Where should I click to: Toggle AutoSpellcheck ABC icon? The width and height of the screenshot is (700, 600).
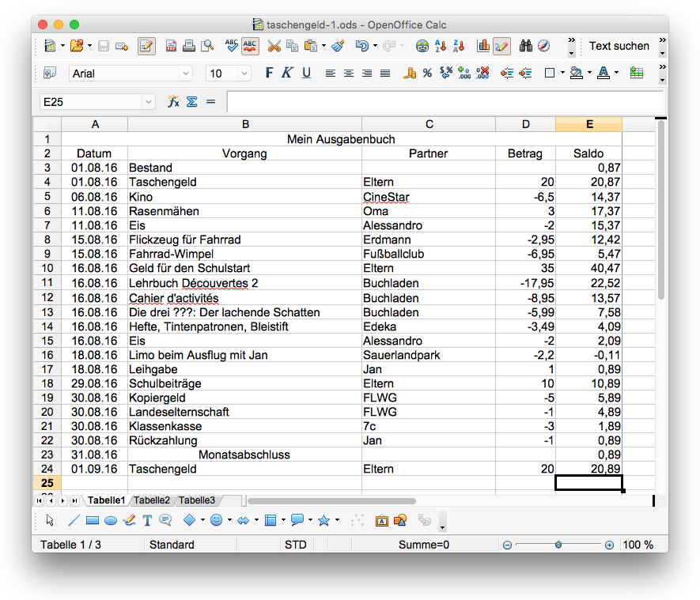250,46
